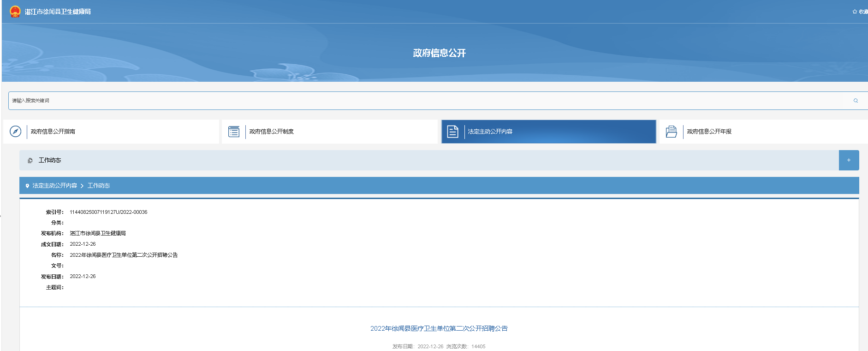The height and width of the screenshot is (351, 868).
Task: Select the 政府信息公开制度 tab label
Action: (x=271, y=132)
